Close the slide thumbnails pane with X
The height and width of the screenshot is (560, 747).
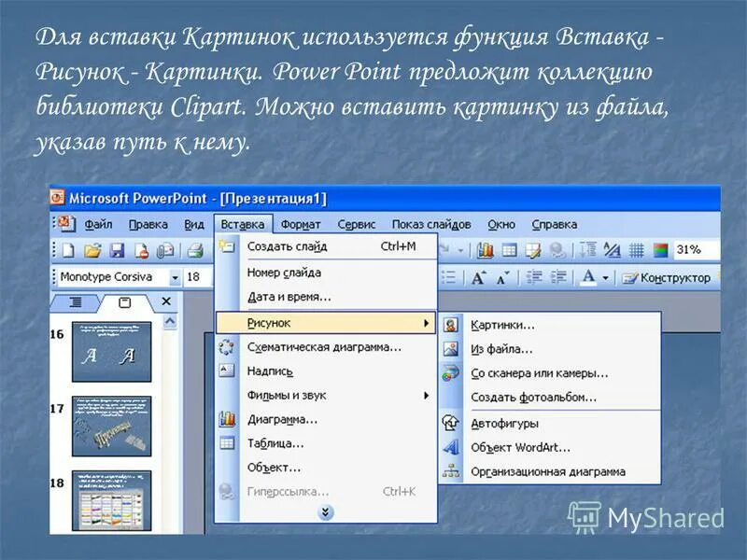pyautogui.click(x=166, y=301)
